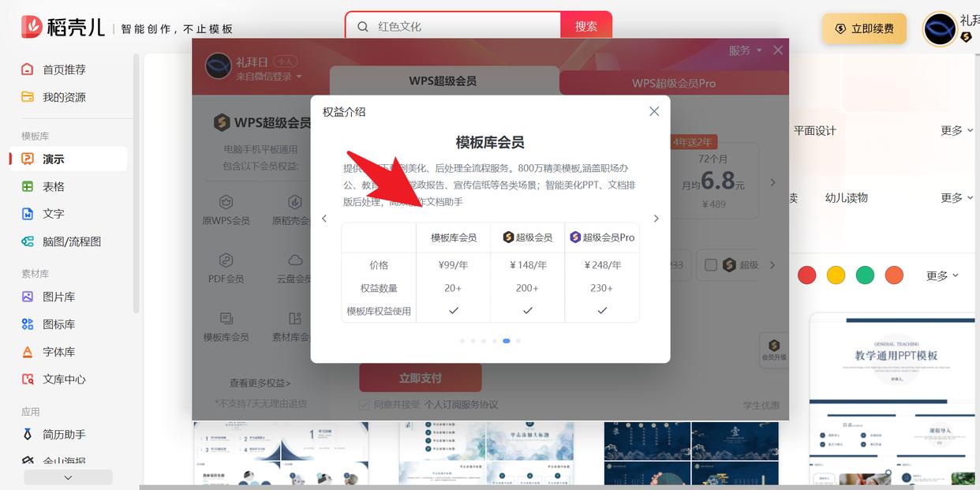
Task: Open the 图片库 image library icon
Action: pos(28,297)
